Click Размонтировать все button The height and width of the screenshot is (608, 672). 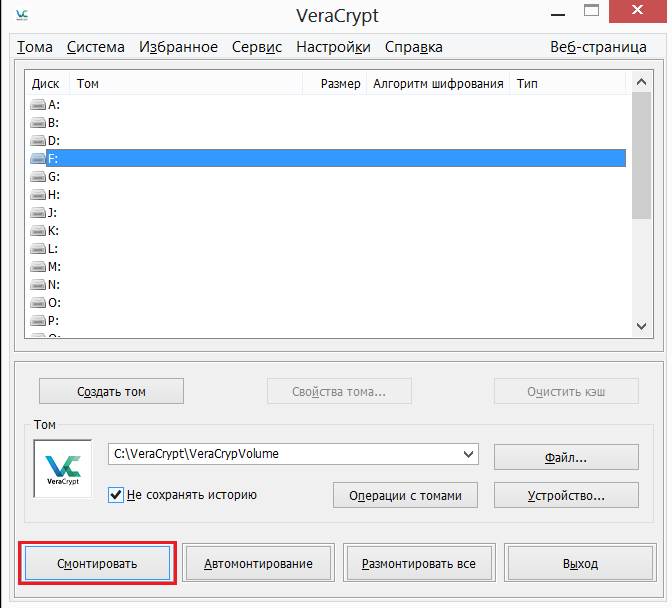coord(419,563)
